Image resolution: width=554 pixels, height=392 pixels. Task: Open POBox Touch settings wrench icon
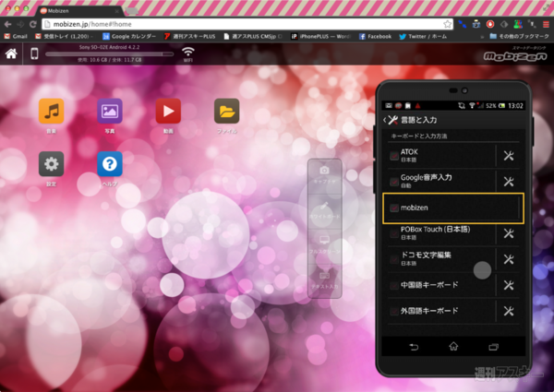click(509, 233)
